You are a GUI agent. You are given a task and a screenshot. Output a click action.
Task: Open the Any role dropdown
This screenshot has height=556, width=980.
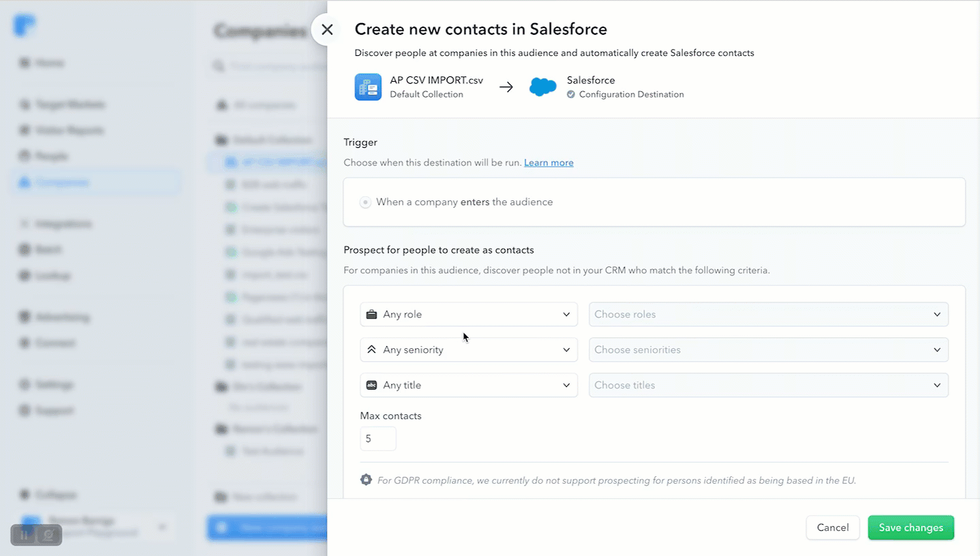[x=469, y=314]
